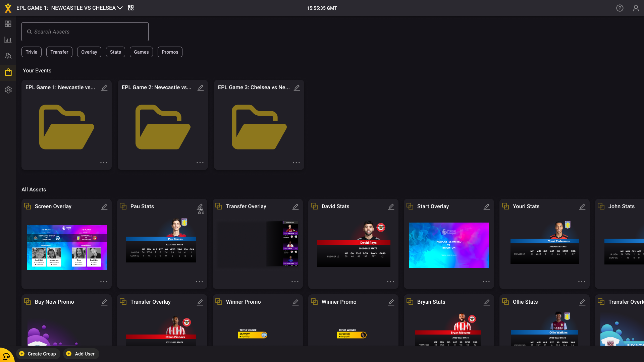Open Settings via the gear icon in the sidebar
The height and width of the screenshot is (362, 644).
[x=8, y=89]
